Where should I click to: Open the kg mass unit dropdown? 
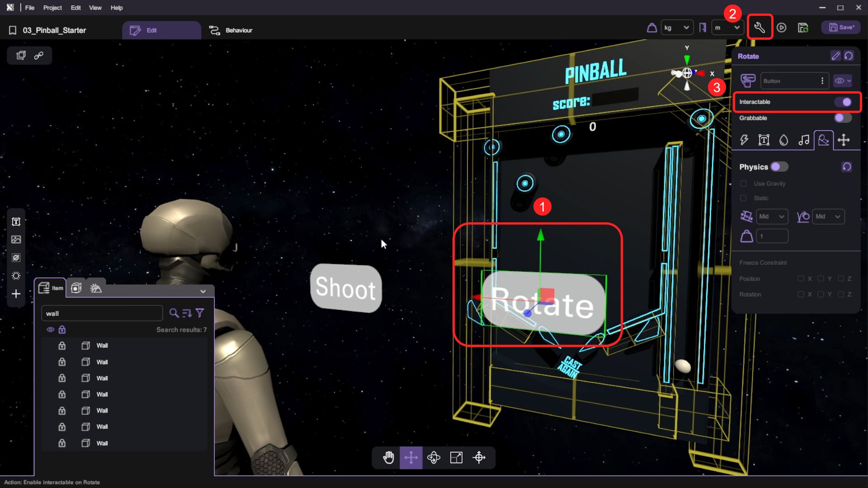[677, 28]
